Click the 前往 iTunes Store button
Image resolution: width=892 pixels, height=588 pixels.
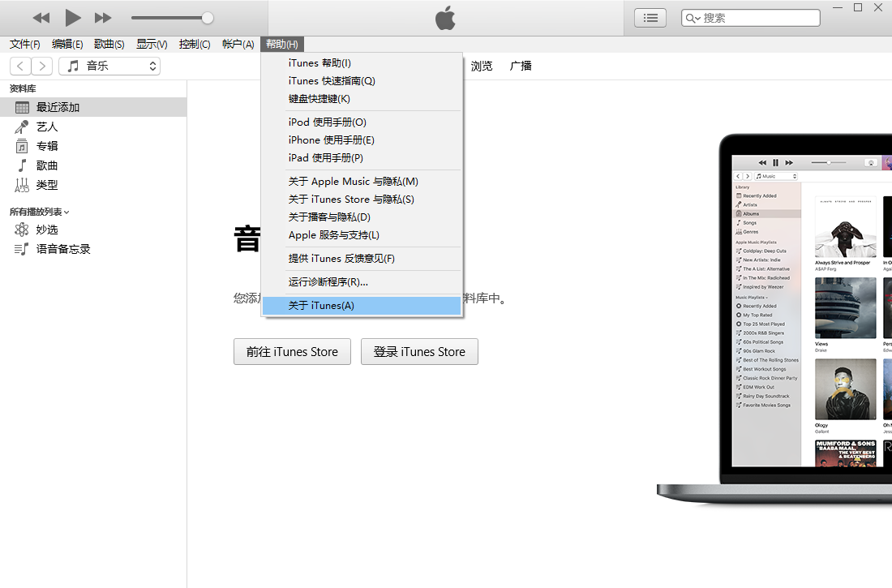point(292,352)
